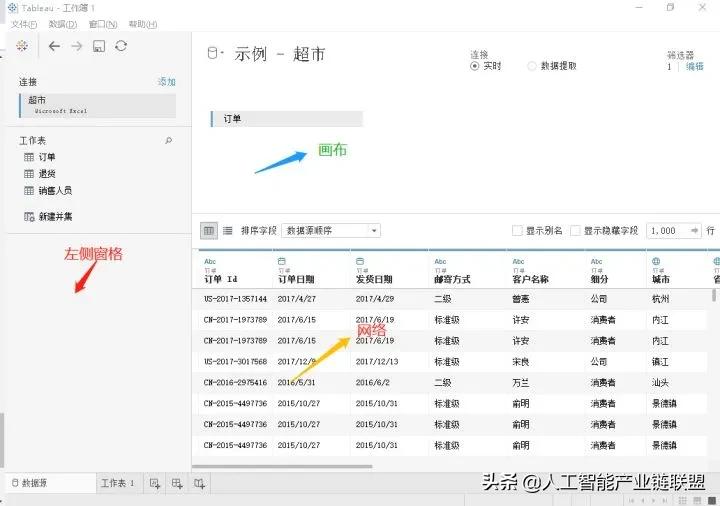Screen dimensions: 720x506
Task: Click the Tableau start page logo icon
Action: (x=22, y=46)
